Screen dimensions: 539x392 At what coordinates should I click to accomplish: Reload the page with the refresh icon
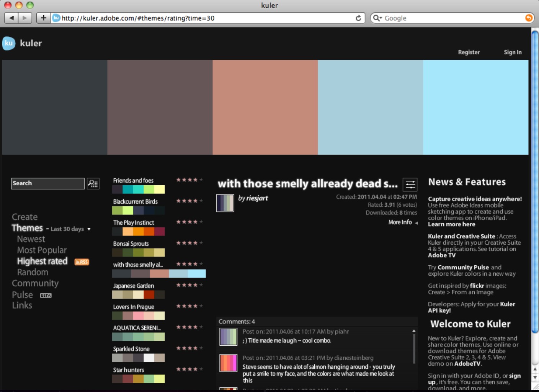pyautogui.click(x=358, y=18)
